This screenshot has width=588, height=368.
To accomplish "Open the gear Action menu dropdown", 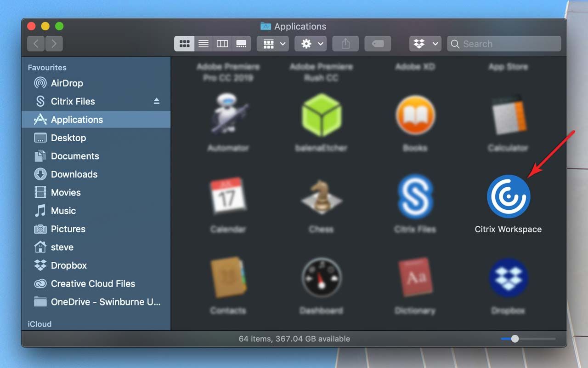I will pos(311,44).
